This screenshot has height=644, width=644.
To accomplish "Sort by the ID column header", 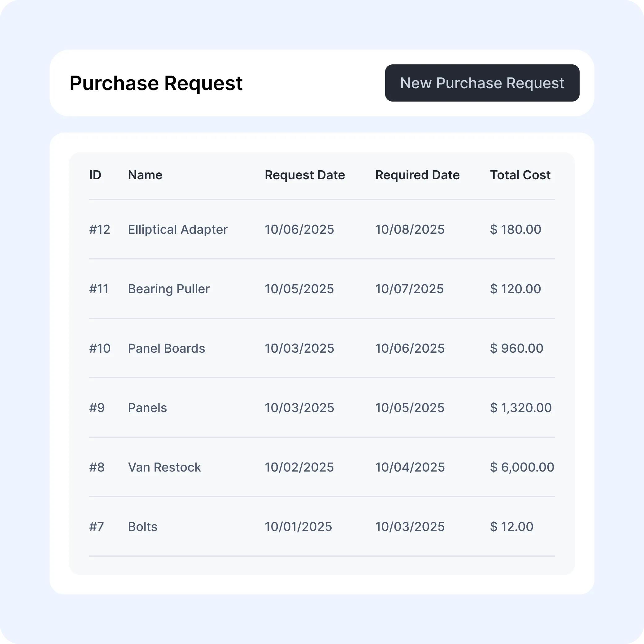I will pyautogui.click(x=95, y=175).
